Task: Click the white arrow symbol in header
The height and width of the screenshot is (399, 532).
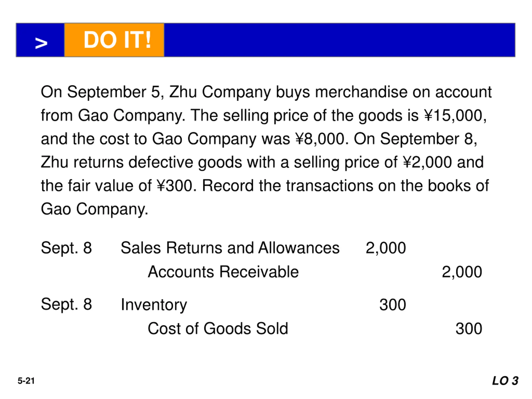Action: [41, 43]
